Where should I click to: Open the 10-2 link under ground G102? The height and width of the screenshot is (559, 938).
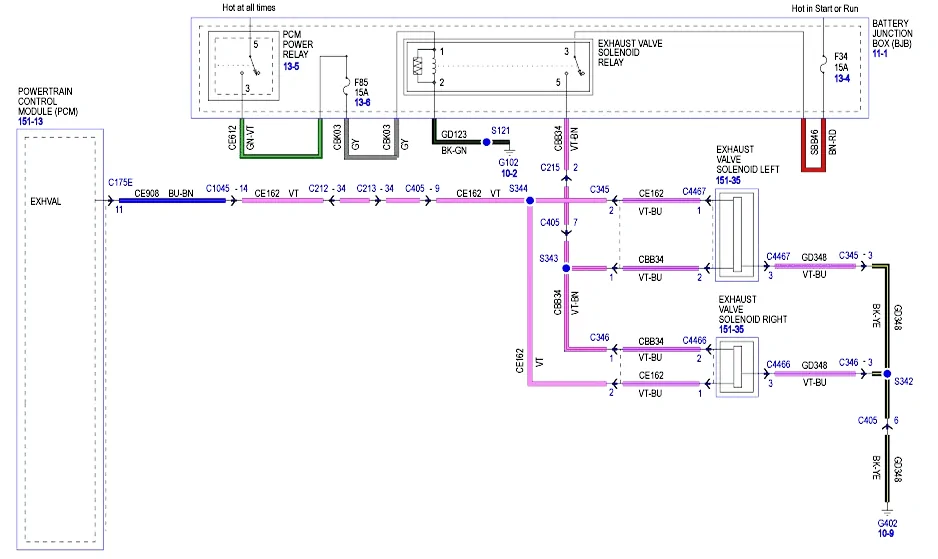(x=509, y=174)
